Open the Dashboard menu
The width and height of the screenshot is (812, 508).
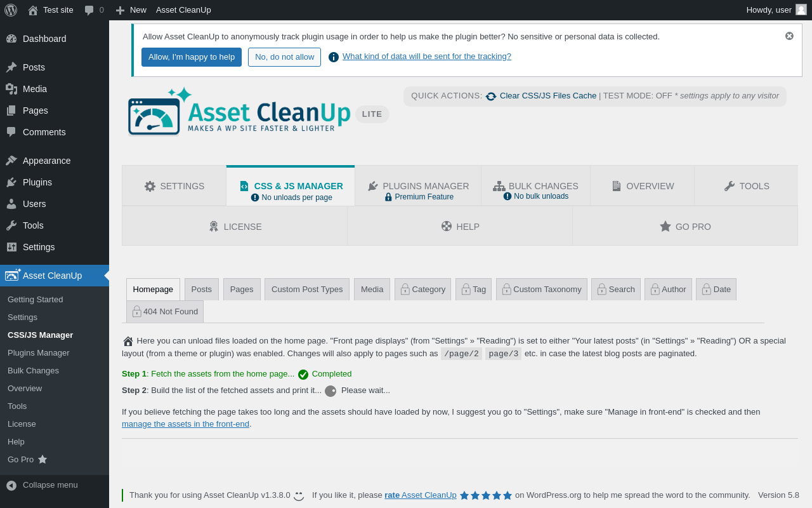pos(55,39)
